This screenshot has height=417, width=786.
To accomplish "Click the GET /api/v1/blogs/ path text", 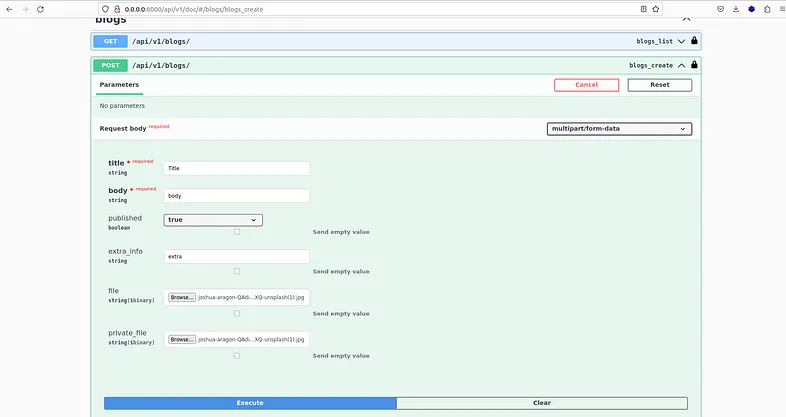I will pyautogui.click(x=161, y=41).
